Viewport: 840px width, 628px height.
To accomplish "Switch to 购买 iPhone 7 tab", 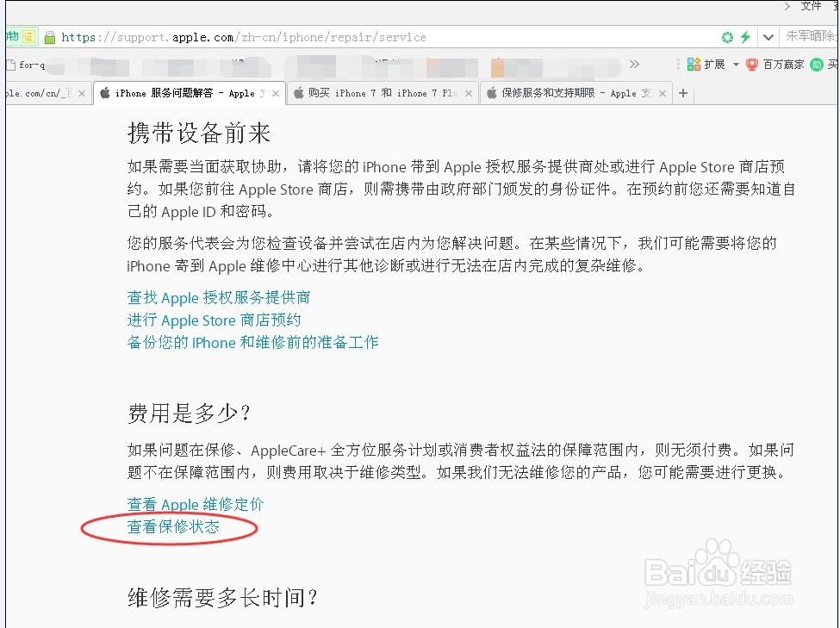I will (383, 93).
